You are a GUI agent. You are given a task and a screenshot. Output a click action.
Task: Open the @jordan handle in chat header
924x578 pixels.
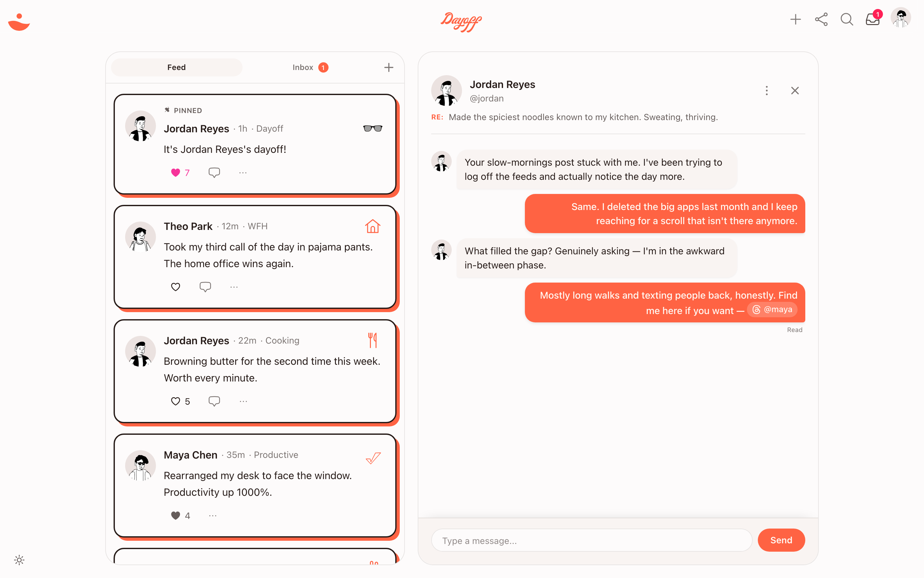tap(486, 99)
